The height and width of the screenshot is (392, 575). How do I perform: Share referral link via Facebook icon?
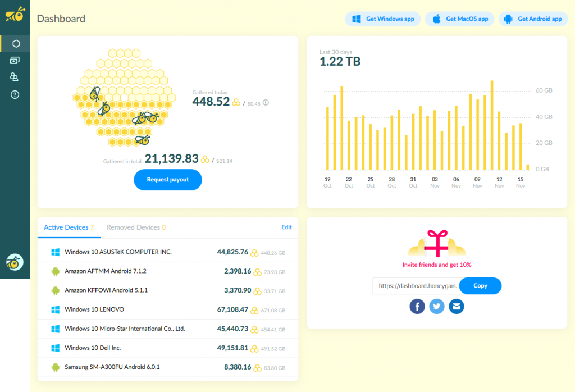click(x=417, y=306)
